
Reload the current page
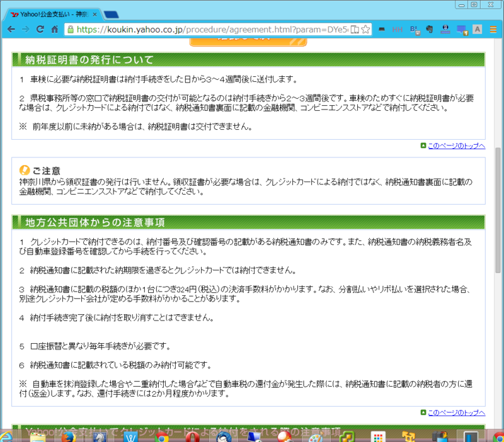click(40, 30)
